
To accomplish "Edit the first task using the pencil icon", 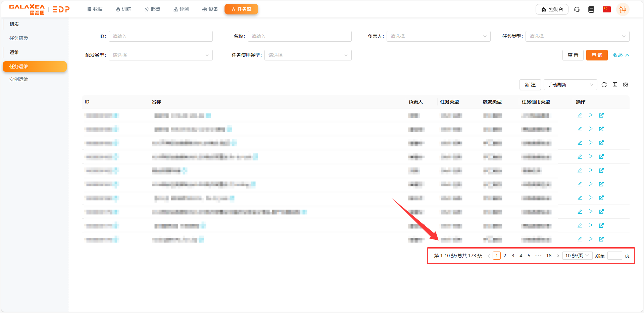I will (x=580, y=115).
